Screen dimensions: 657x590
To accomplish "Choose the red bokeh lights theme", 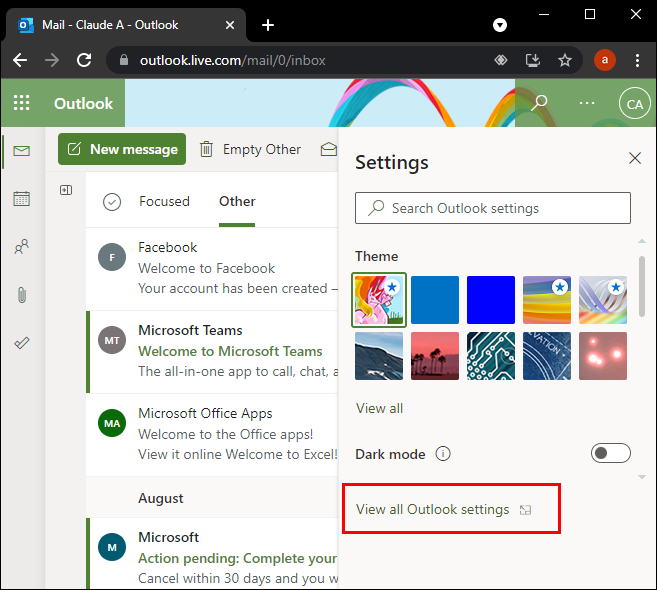I will click(x=603, y=356).
